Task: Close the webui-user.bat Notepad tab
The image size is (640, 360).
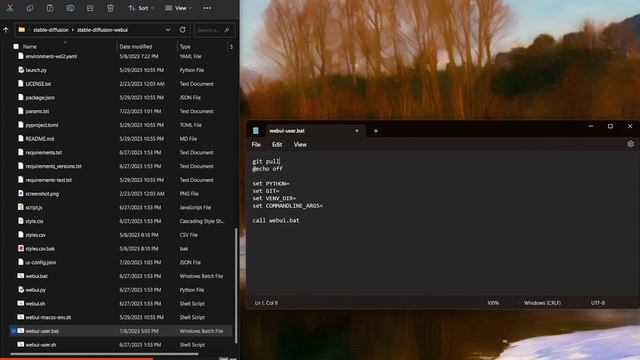Action: point(357,131)
